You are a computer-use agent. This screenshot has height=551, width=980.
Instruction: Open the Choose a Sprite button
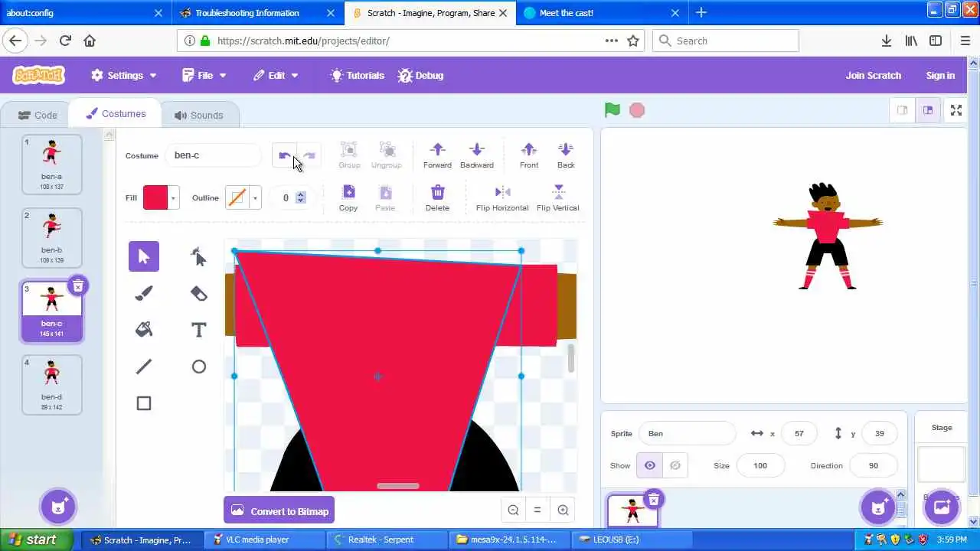pos(878,507)
